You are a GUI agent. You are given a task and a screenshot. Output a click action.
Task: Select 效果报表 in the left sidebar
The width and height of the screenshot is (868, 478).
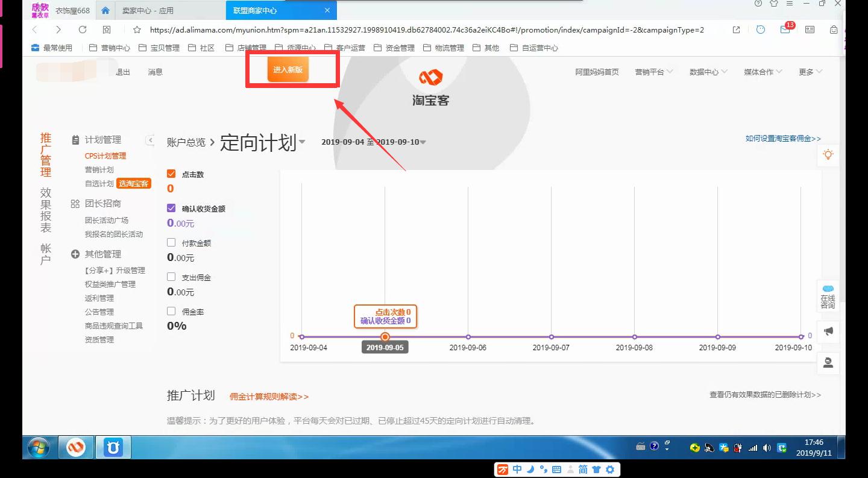pos(46,210)
